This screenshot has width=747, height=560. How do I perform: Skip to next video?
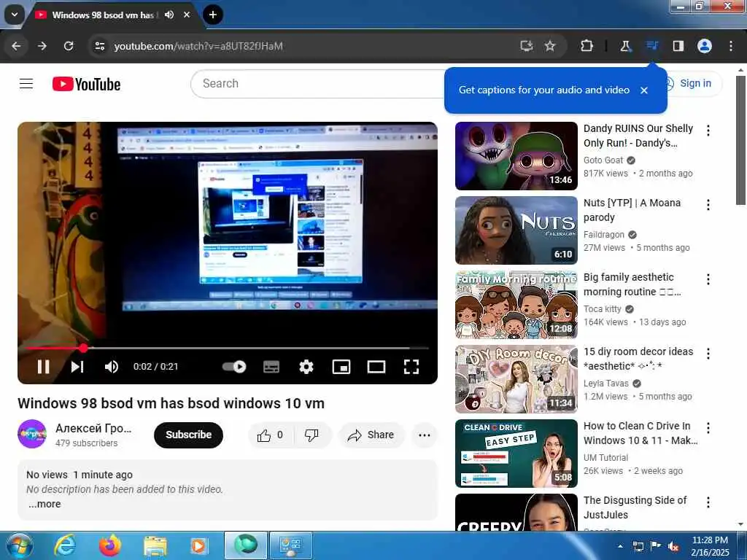point(77,367)
